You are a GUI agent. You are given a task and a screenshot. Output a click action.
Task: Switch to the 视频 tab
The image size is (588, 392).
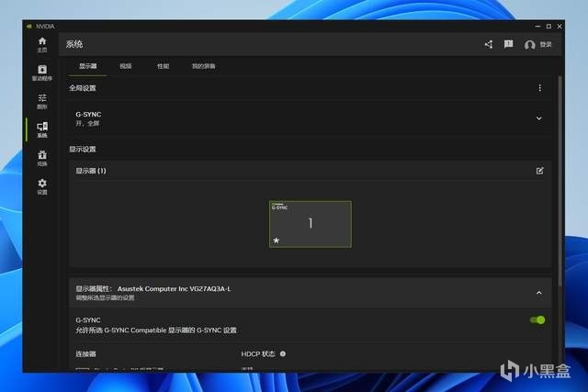click(x=126, y=66)
